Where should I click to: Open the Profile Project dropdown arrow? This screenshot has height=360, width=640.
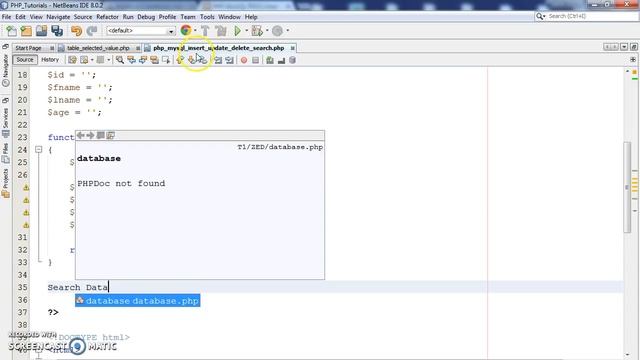[x=288, y=31]
